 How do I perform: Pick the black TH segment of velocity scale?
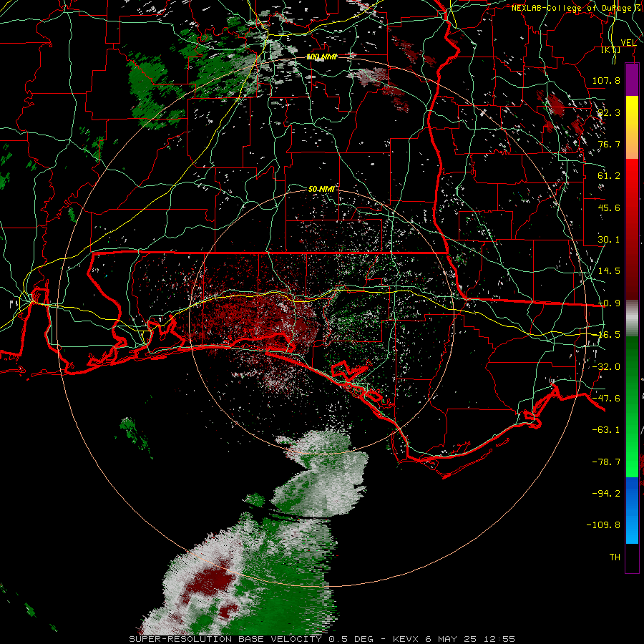632,558
